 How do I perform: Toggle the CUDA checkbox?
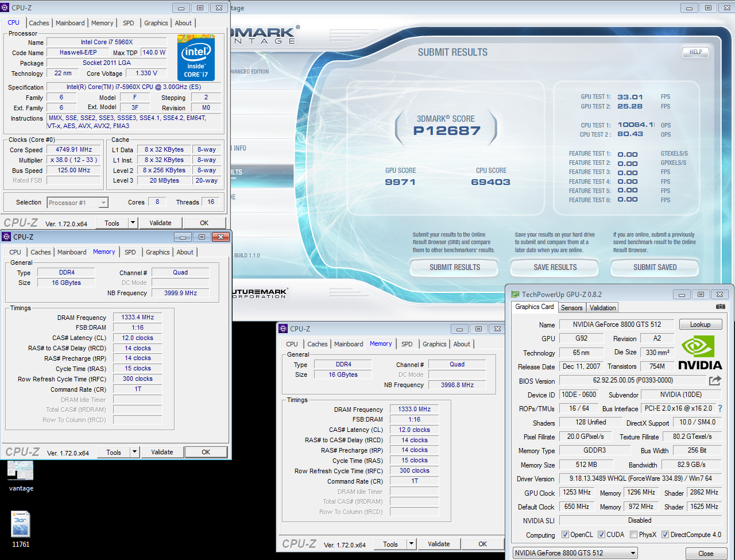[x=601, y=535]
